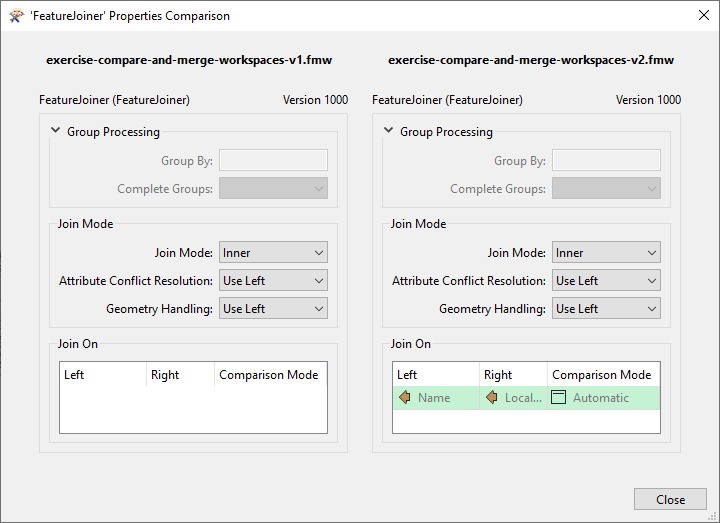Click right table Right column header
Viewport: 720px width, 523px height.
coord(512,375)
